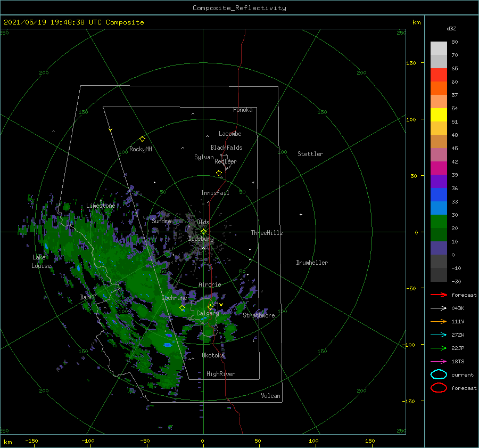Click the red 60-65 dBZ color swatch
The image size is (479, 448).
[439, 75]
